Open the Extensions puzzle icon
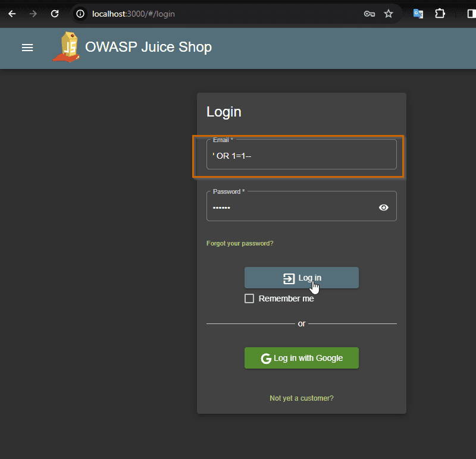The image size is (476, 459). pos(440,14)
